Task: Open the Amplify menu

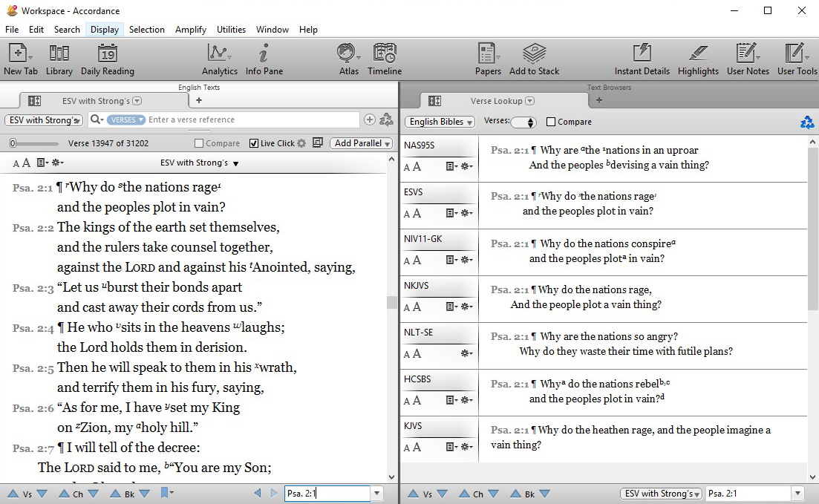Action: pos(191,30)
